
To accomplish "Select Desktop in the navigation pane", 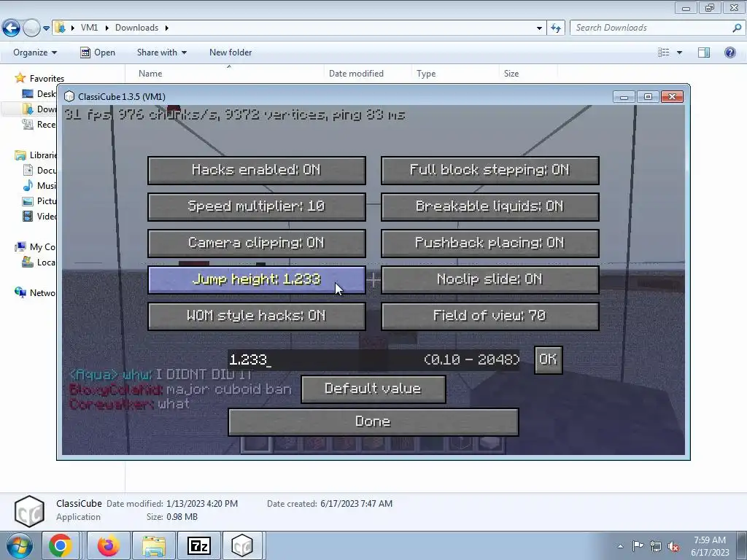I will point(39,94).
